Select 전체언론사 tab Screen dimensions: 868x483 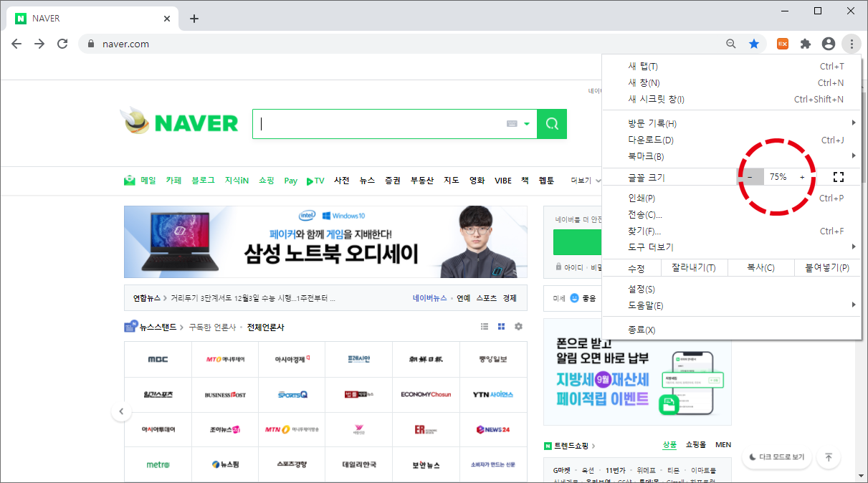click(x=265, y=327)
